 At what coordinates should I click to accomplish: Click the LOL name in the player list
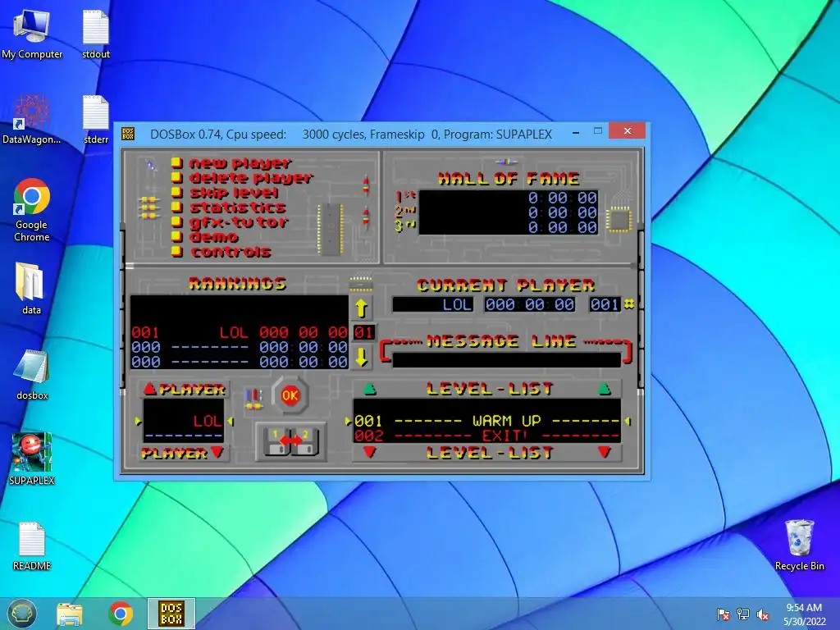tap(207, 421)
